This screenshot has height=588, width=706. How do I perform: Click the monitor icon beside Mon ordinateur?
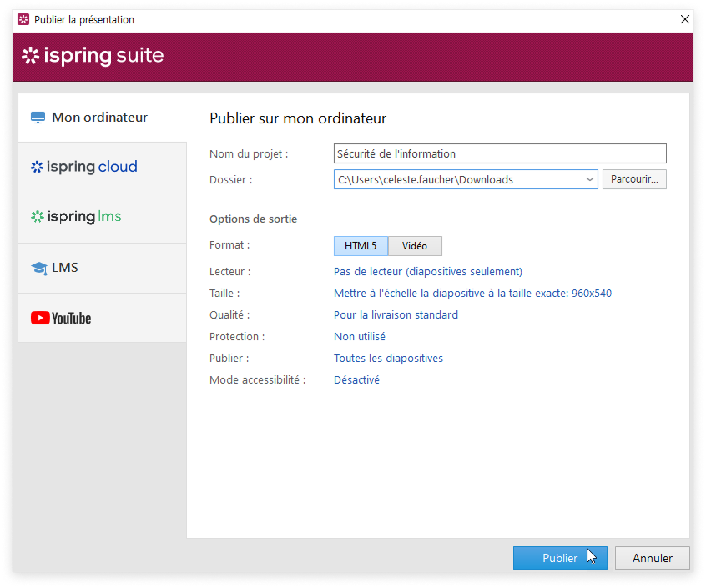point(38,118)
